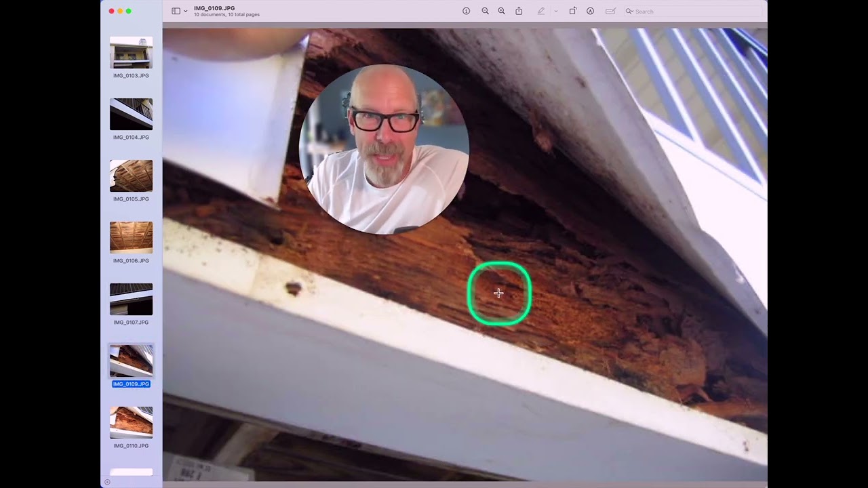Open the Form Filling toolbar
868x488 pixels.
pyautogui.click(x=610, y=11)
